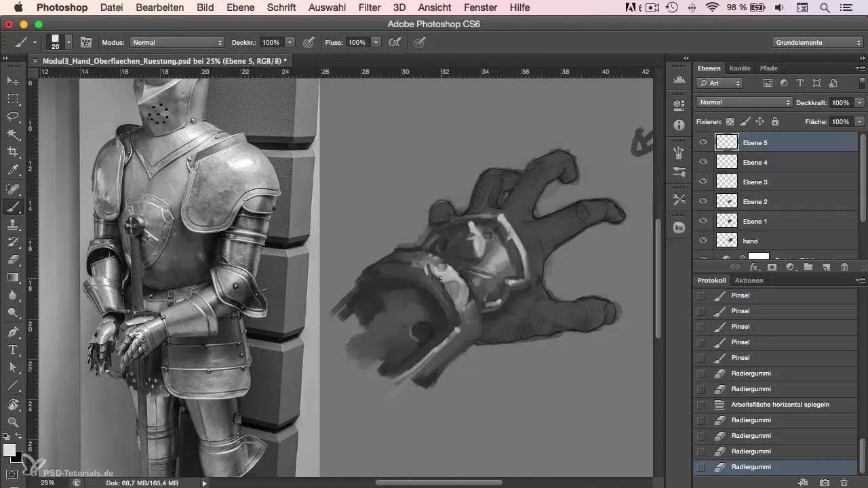Switch to the Aktionen tab
The image size is (868, 488).
[749, 280]
